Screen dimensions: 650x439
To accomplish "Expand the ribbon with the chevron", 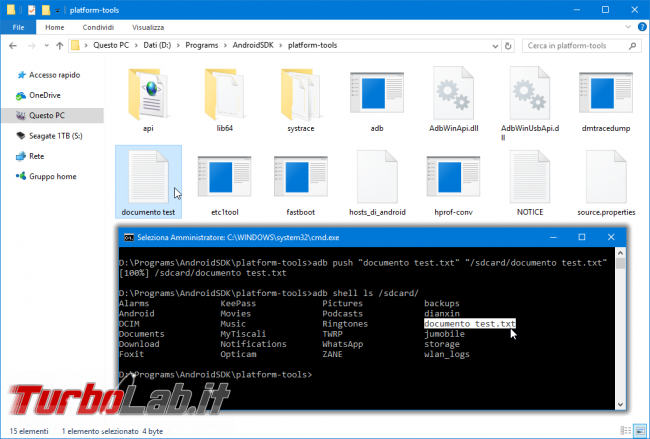I will 628,27.
